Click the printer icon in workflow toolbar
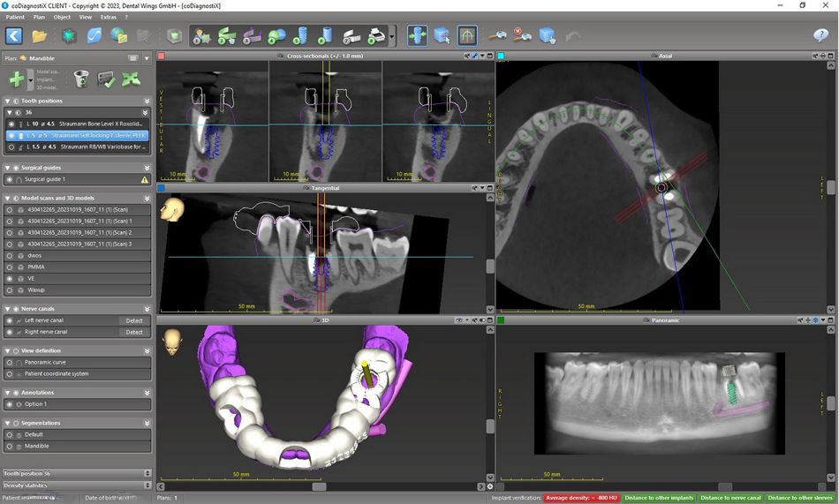Viewport: 839px width, 504px height. [x=377, y=36]
